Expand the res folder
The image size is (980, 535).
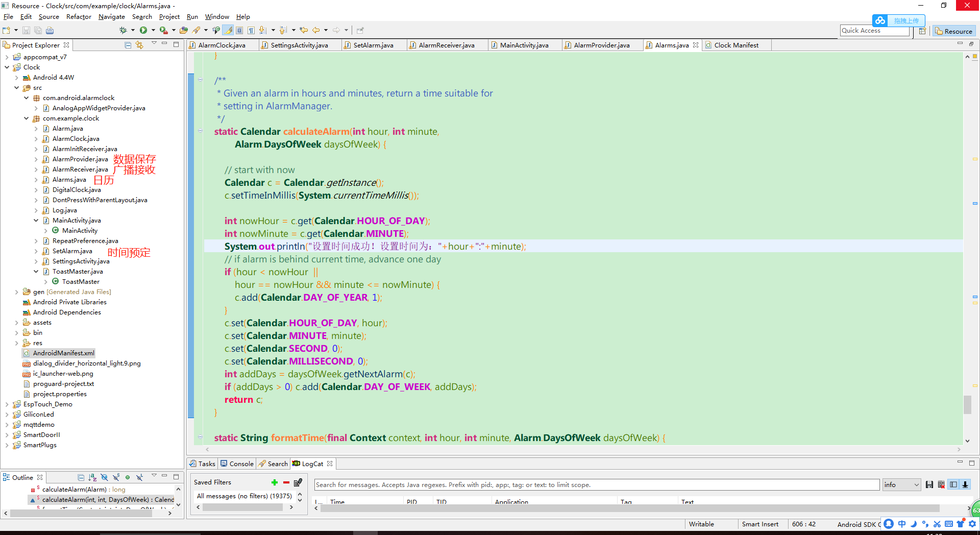[16, 343]
